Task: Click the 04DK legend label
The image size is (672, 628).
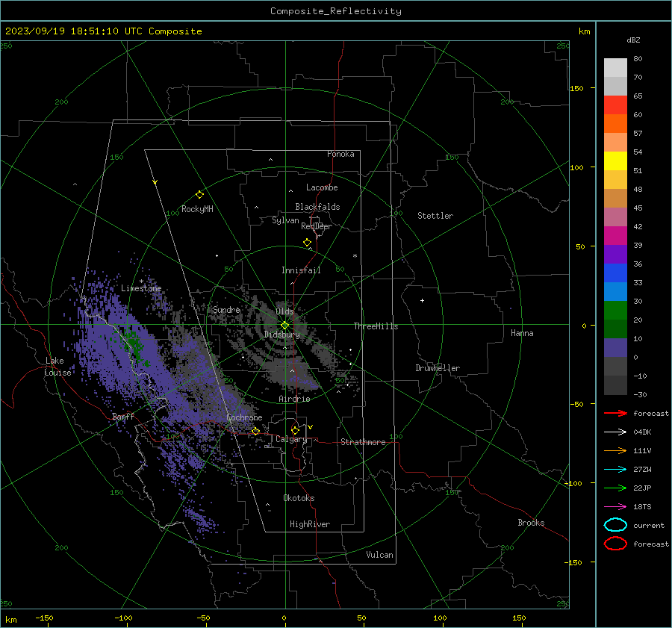Action: coord(642,432)
